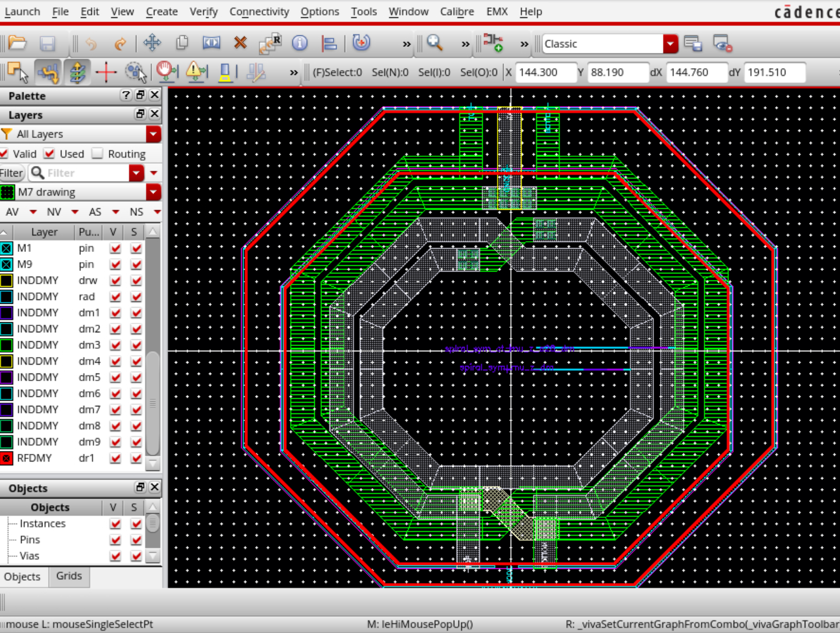Toggle visibility of INDDMY drw layer
The width and height of the screenshot is (840, 633).
point(115,280)
